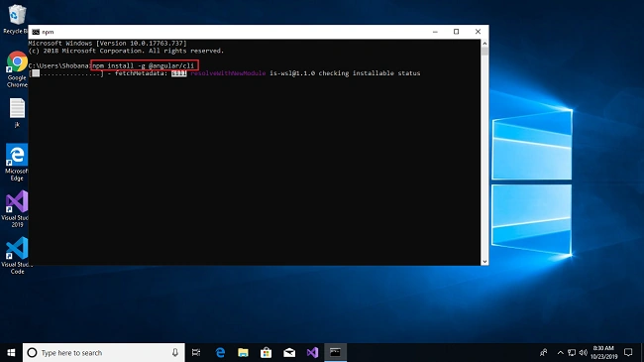This screenshot has height=362, width=644.
Task: Open the Google Chrome desktop shortcut
Action: pyautogui.click(x=17, y=69)
